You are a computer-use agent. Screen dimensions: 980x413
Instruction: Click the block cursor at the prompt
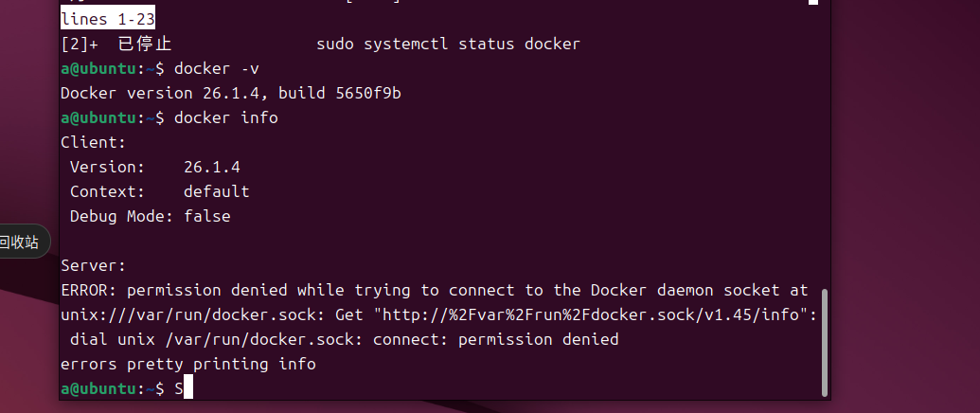coord(188,388)
